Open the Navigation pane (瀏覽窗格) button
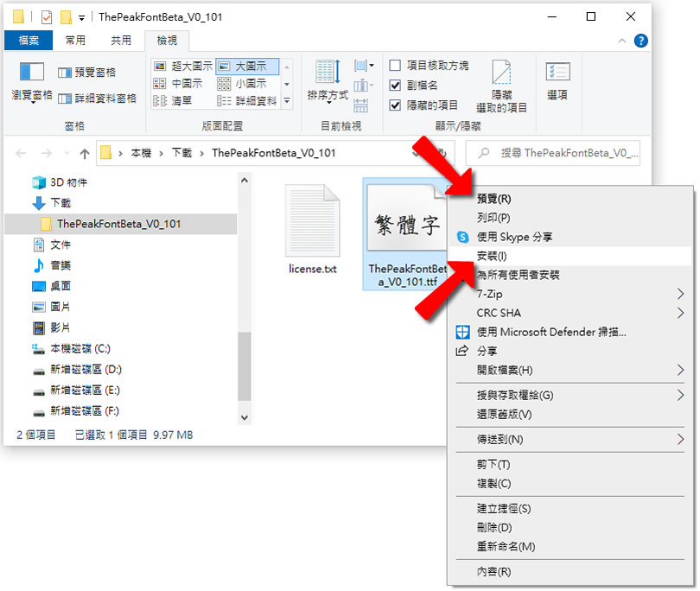Viewport: 700px width, 591px height. pyautogui.click(x=32, y=82)
